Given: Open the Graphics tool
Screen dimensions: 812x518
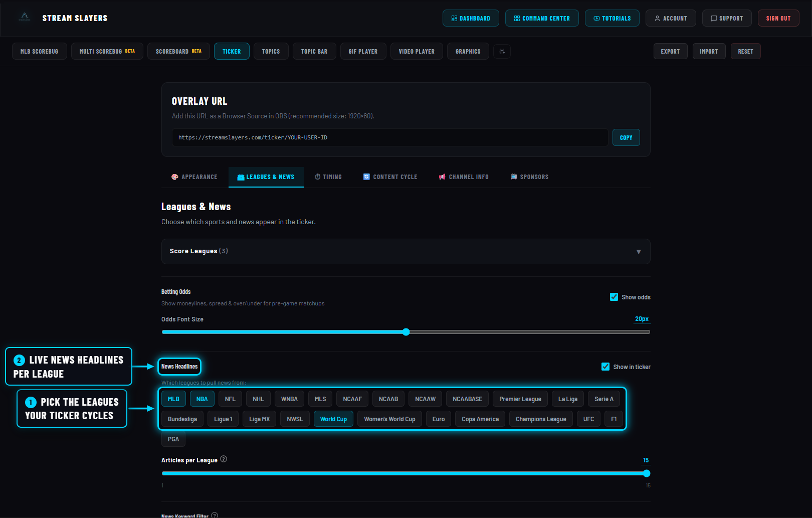Looking at the screenshot, I should [468, 51].
